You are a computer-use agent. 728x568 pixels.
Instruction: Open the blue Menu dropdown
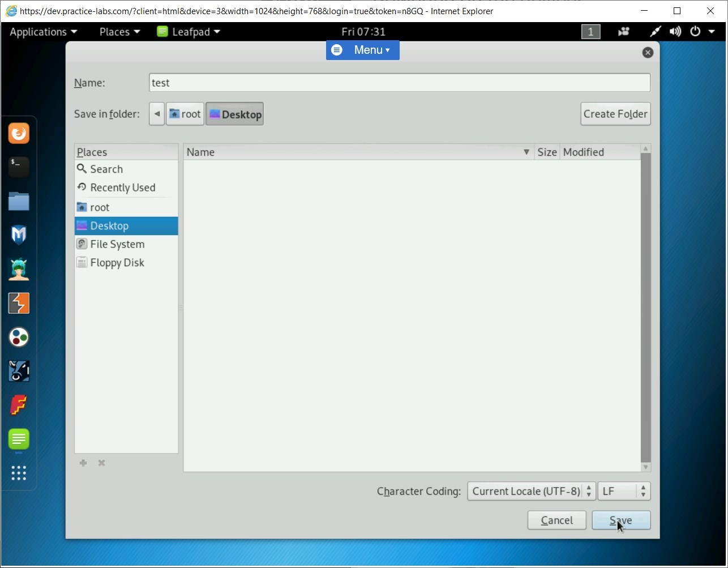362,50
